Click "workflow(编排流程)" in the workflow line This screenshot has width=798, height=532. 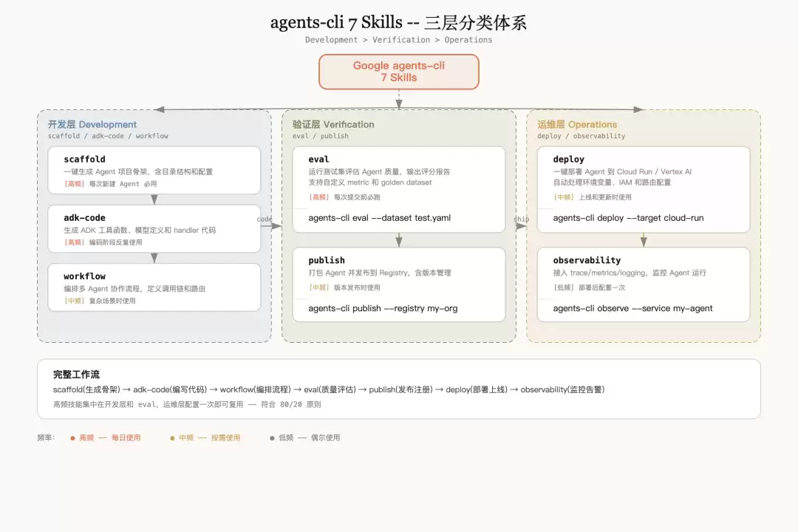tap(256, 389)
